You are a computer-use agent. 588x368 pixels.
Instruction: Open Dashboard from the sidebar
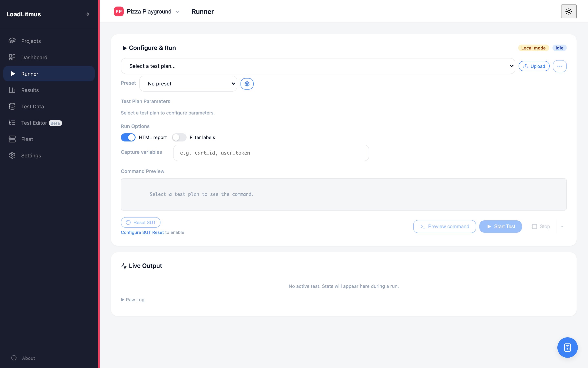click(49, 57)
